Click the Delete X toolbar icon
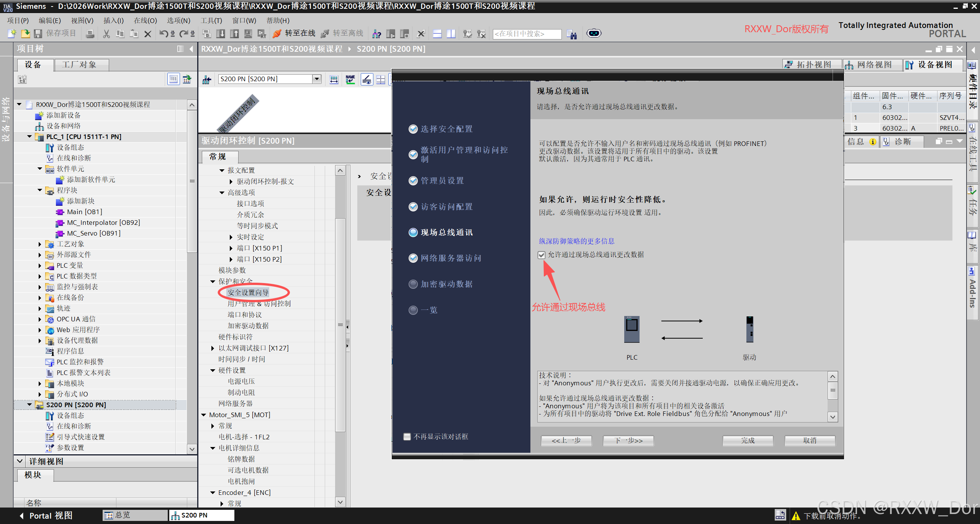This screenshot has height=524, width=980. coord(147,34)
